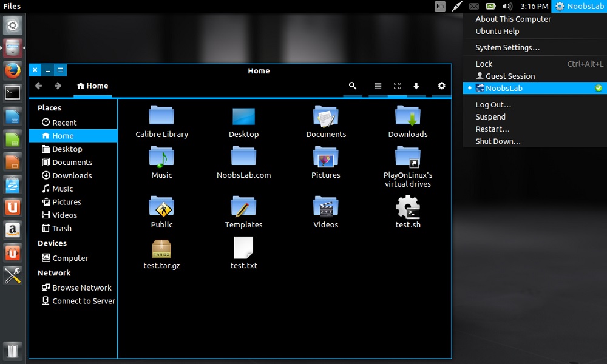Go back using the back arrow
607x364 pixels.
[x=38, y=86]
